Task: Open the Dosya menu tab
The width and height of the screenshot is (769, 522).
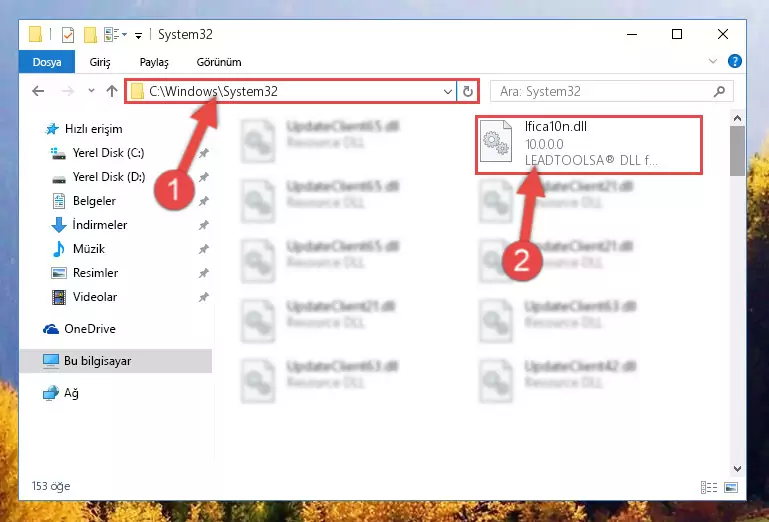Action: pyautogui.click(x=47, y=62)
